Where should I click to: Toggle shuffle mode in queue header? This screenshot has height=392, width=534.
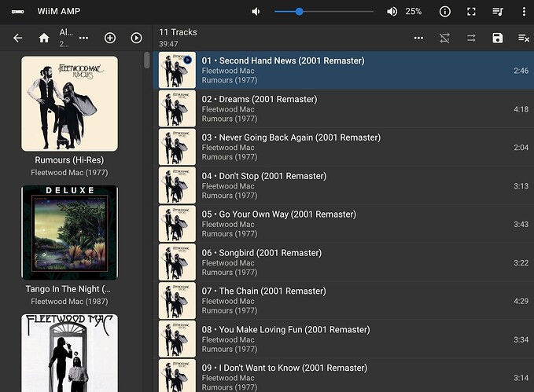(x=445, y=38)
